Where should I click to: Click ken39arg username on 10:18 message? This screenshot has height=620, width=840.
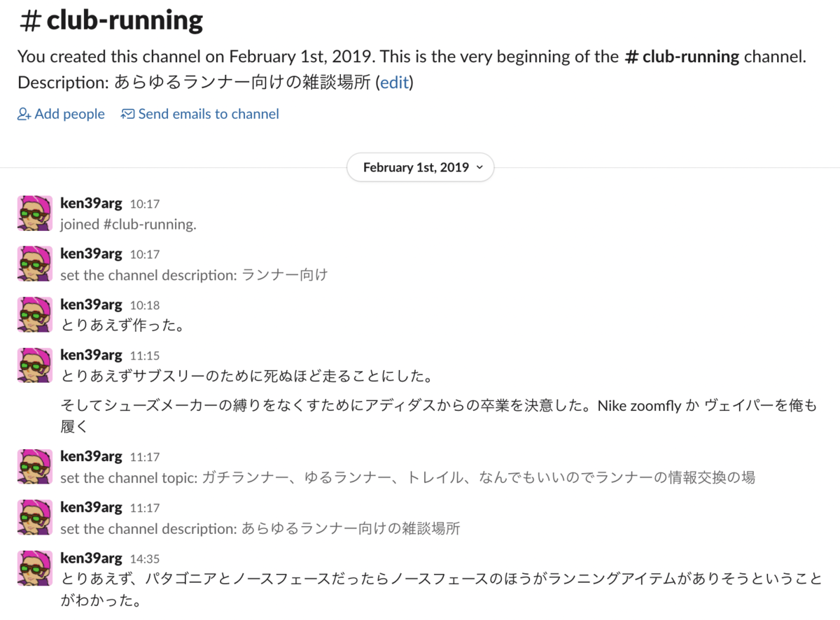tap(91, 304)
